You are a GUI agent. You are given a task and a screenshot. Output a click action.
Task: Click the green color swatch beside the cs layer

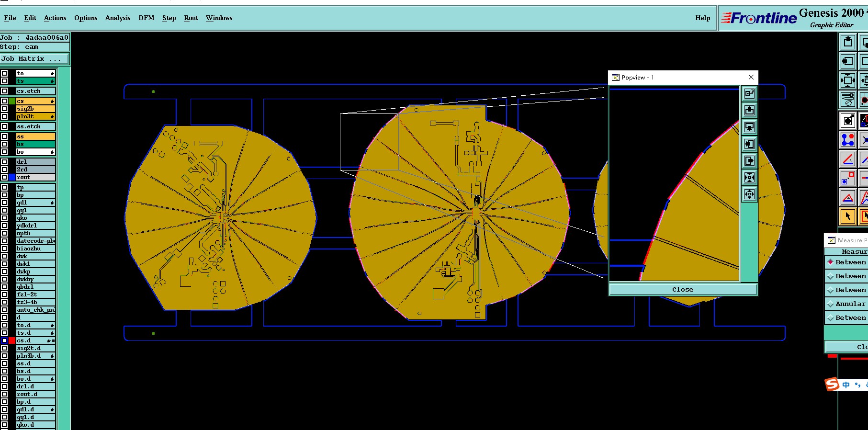(x=12, y=101)
